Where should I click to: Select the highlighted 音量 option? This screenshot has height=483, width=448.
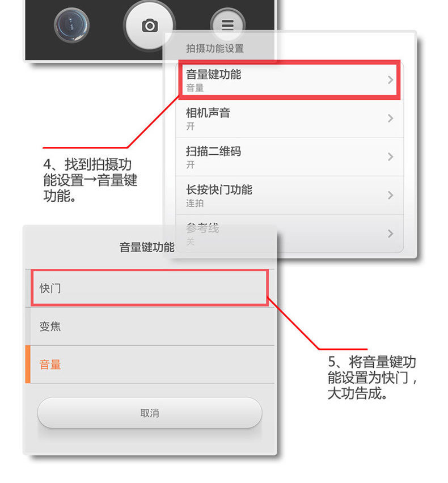[150, 365]
